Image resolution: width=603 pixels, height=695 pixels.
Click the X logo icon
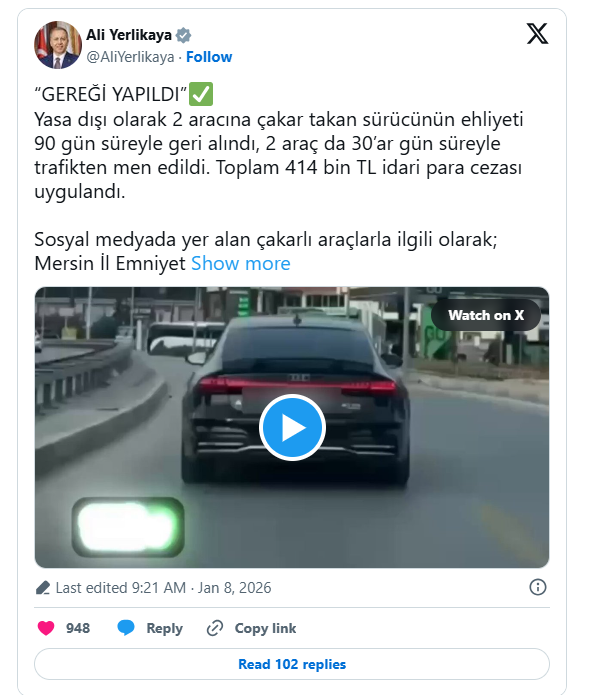coord(537,34)
